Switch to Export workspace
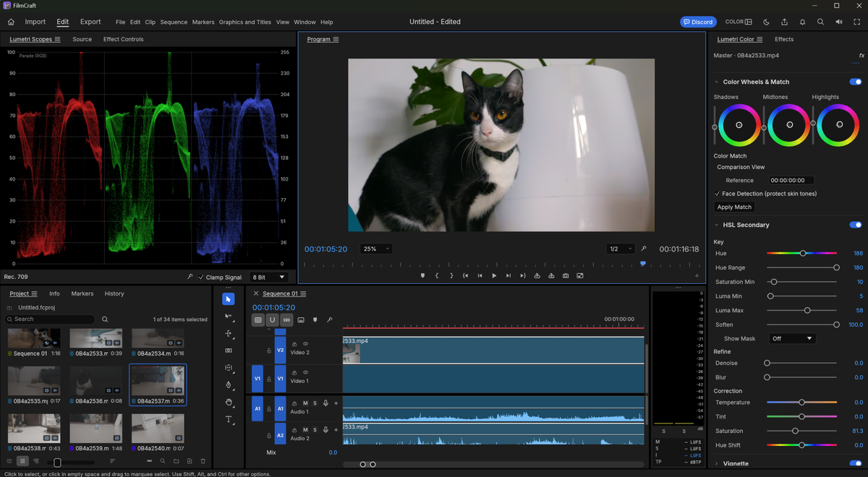 point(90,22)
